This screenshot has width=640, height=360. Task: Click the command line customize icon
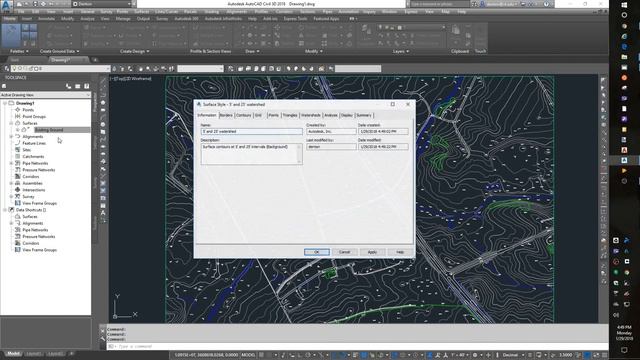tap(103, 338)
